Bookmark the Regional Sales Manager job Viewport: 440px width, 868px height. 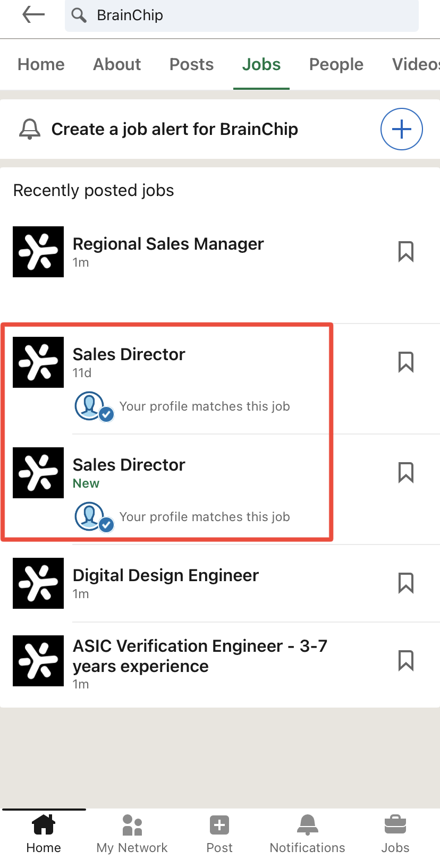406,252
